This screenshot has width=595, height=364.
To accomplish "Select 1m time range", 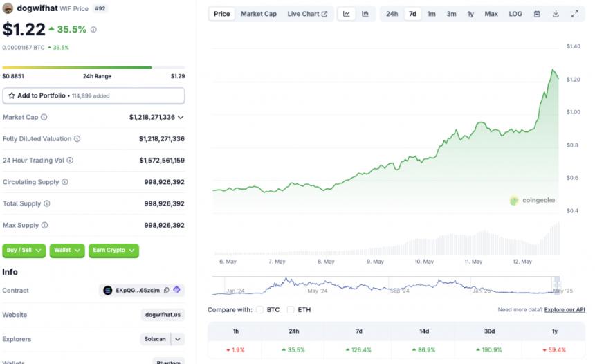I will coord(432,14).
